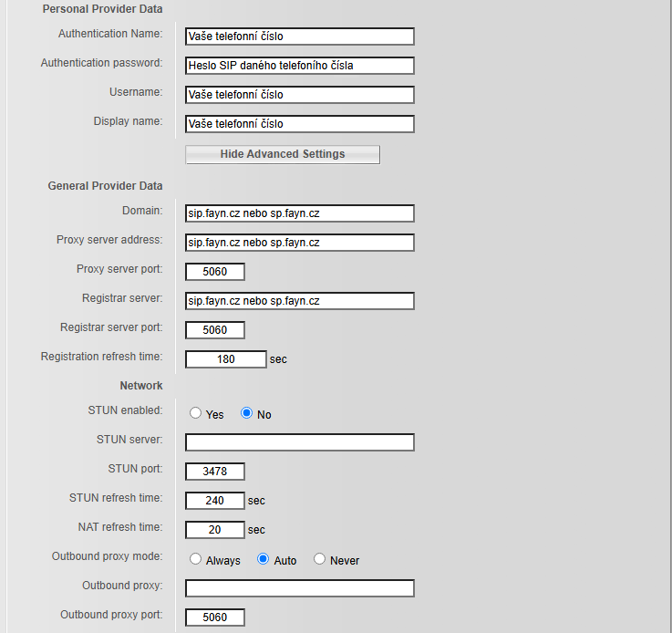672x633 pixels.
Task: Focus the Authentication password field
Action: click(x=299, y=66)
